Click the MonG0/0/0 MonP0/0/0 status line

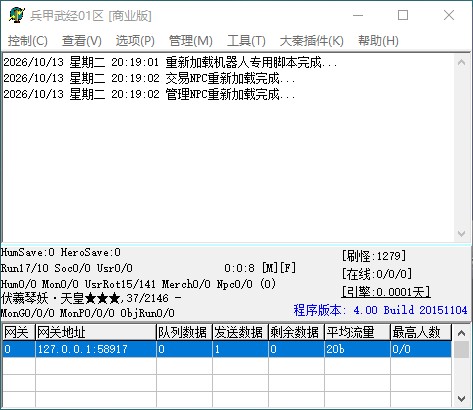pos(88,313)
